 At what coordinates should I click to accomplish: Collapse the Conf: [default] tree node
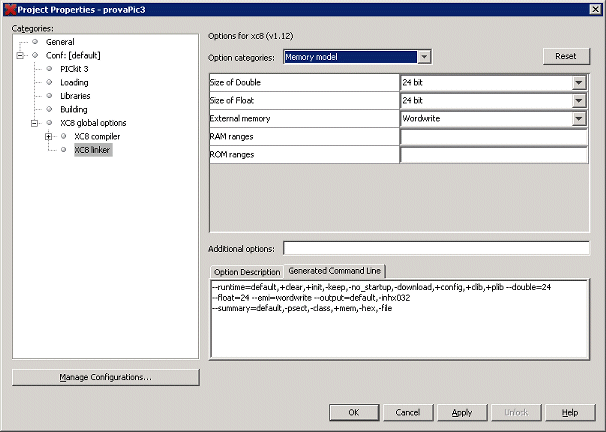[20, 55]
